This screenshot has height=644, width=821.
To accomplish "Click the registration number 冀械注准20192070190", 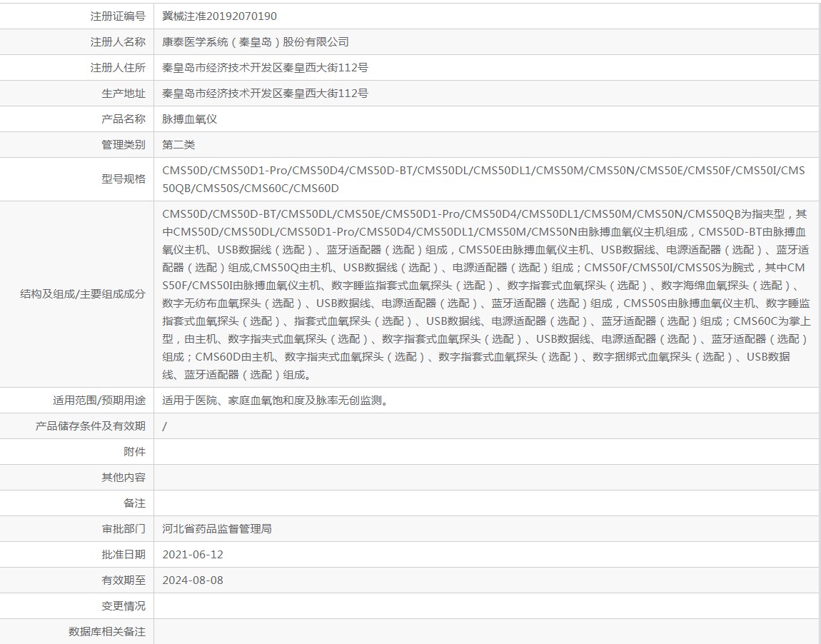I will click(219, 16).
